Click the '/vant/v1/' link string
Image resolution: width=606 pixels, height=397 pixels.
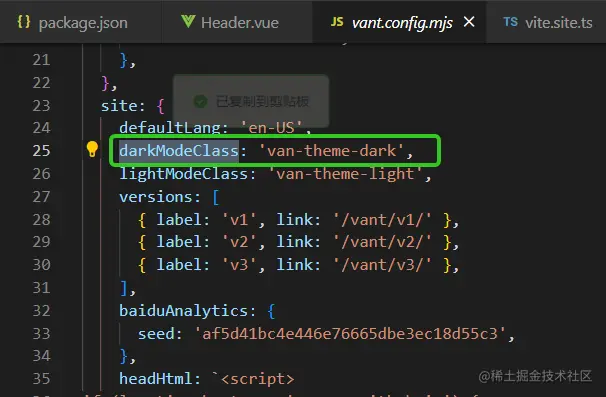click(x=382, y=220)
